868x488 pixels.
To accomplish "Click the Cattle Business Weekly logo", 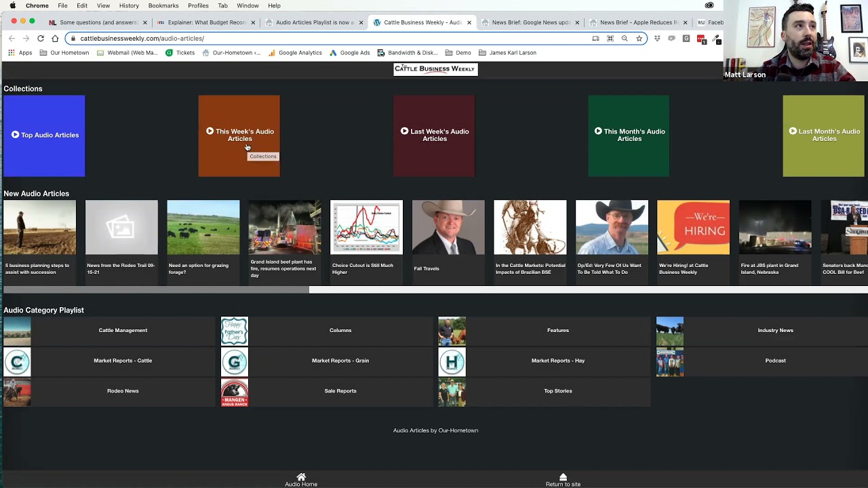I will (x=435, y=69).
